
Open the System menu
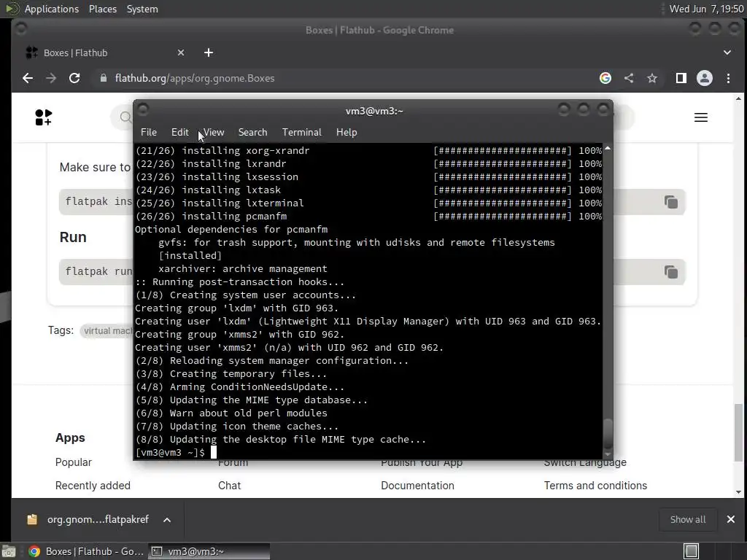(142, 9)
